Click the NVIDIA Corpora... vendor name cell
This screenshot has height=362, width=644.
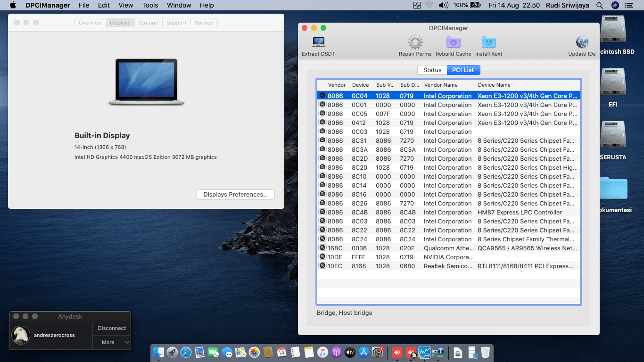click(x=448, y=257)
